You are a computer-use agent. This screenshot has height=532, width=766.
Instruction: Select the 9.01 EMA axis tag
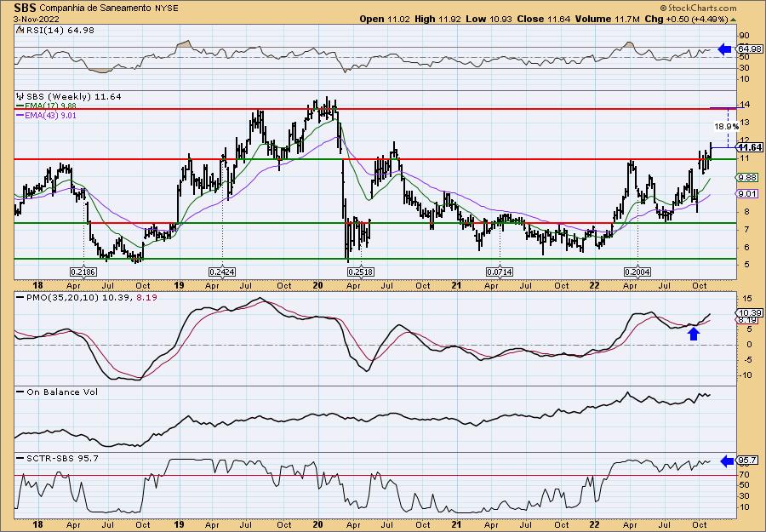click(x=748, y=194)
